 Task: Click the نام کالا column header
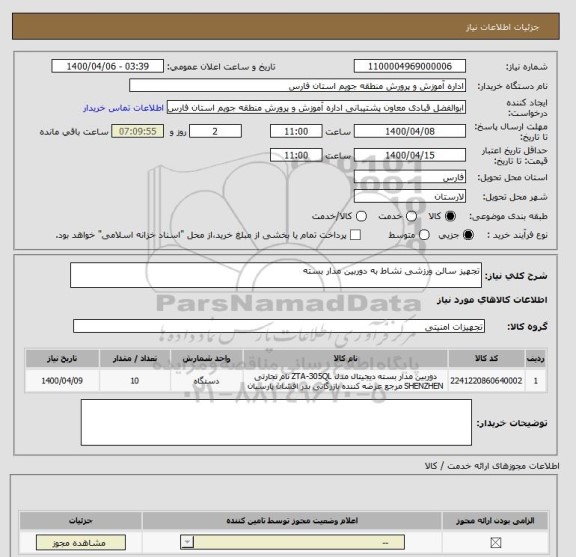345,358
